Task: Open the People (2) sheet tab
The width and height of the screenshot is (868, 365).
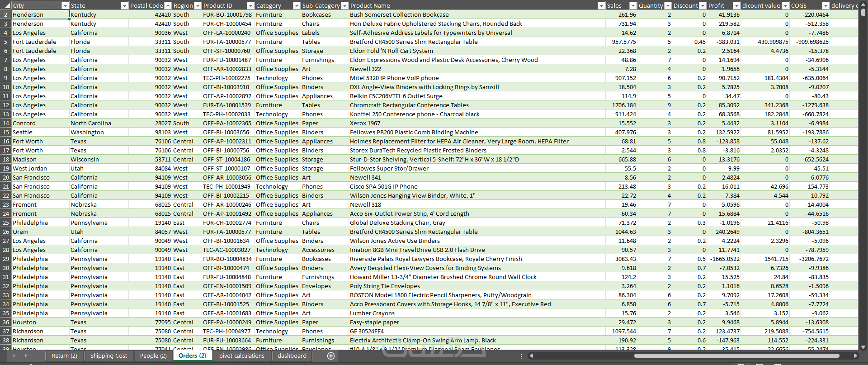Action: 153,356
